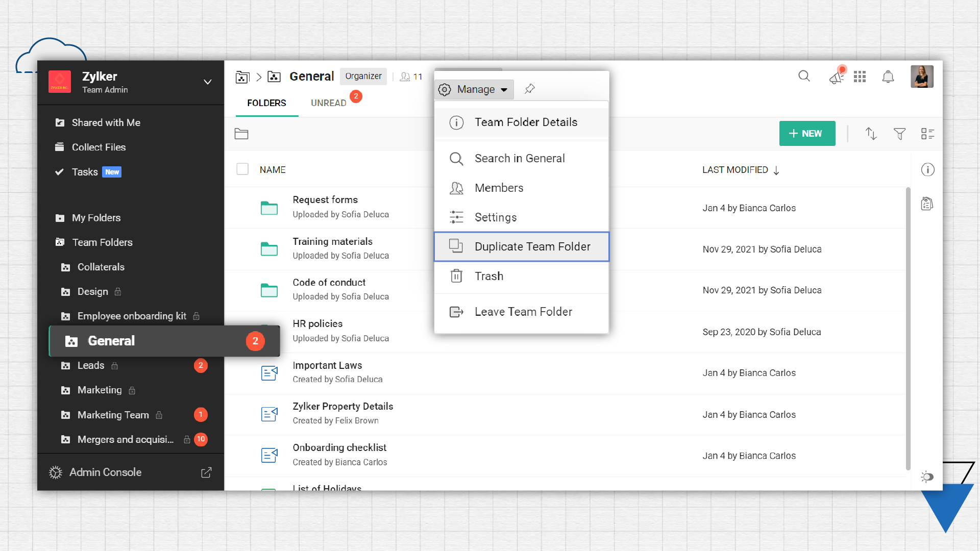Pin the General folder with pin icon
980x551 pixels.
click(530, 89)
